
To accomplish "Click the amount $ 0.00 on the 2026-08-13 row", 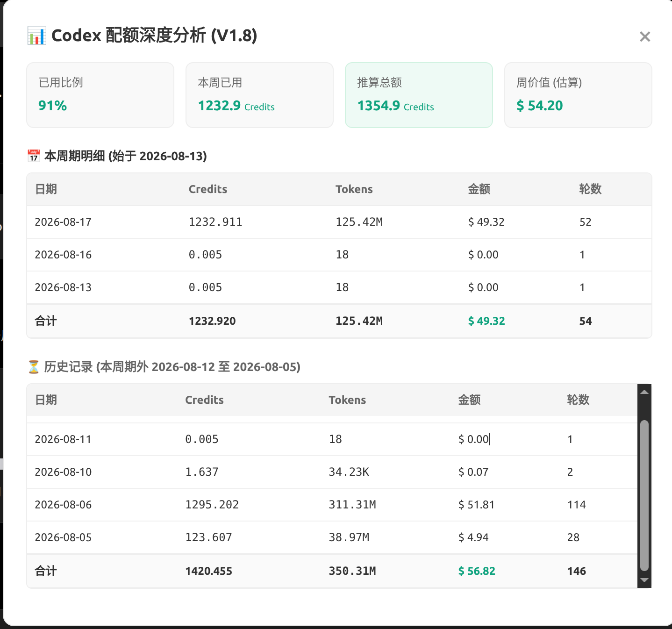I will 483,287.
